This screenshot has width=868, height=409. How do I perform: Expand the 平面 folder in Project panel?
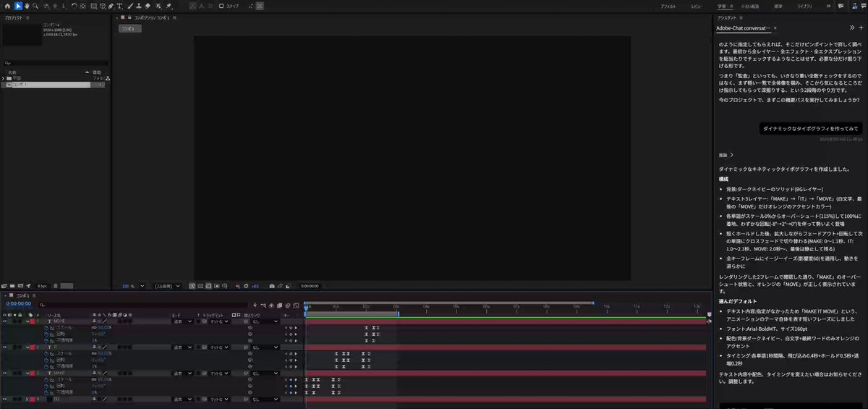(x=3, y=78)
